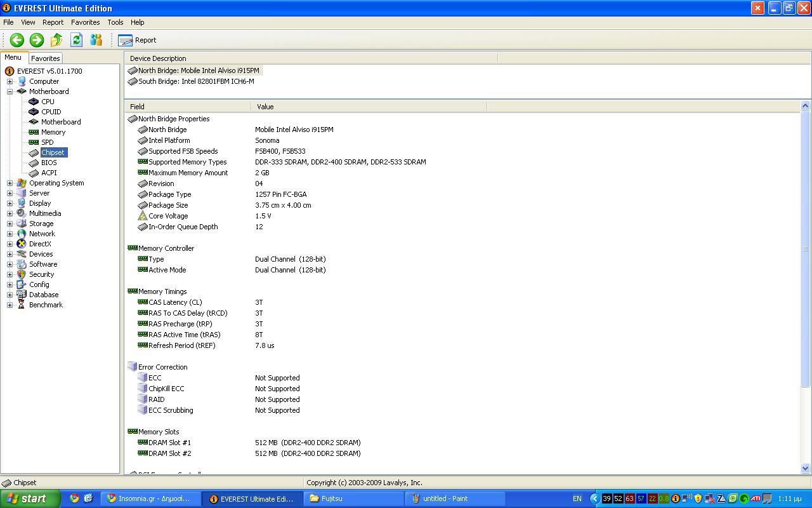The height and width of the screenshot is (508, 812).
Task: Open the Motherboard sub-item under Motherboard
Action: (61, 122)
